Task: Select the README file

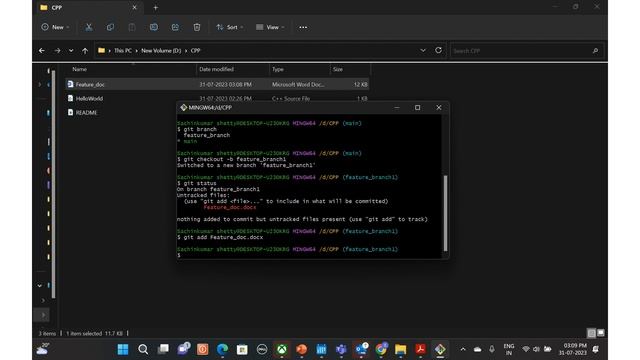Action: (86, 112)
